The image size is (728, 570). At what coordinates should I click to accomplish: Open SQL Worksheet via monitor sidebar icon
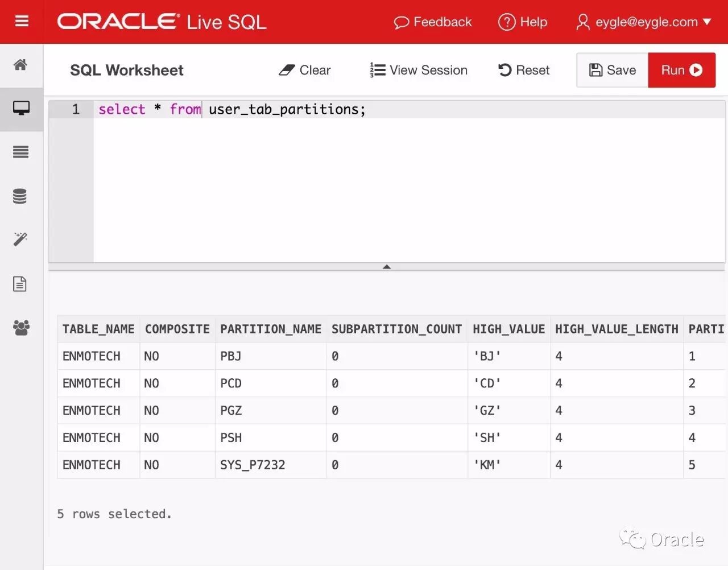pyautogui.click(x=21, y=108)
